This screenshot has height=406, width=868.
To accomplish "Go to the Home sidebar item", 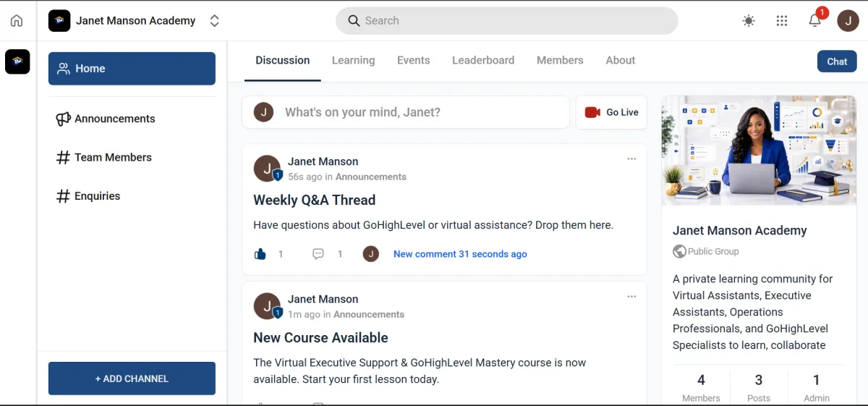I will point(132,69).
